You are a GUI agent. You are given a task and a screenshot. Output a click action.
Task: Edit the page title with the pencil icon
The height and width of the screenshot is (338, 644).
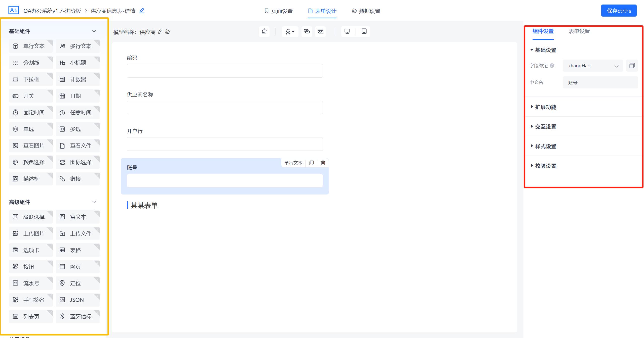tap(142, 11)
